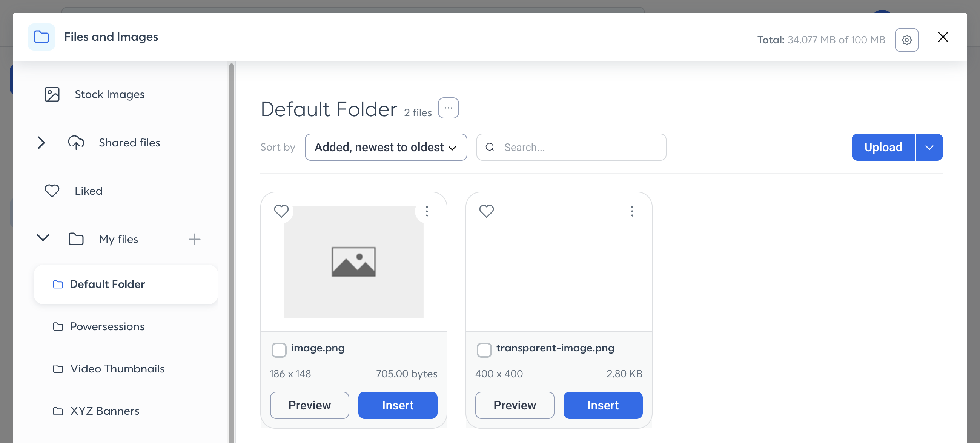Open Default Folder options ellipsis menu

tap(449, 108)
